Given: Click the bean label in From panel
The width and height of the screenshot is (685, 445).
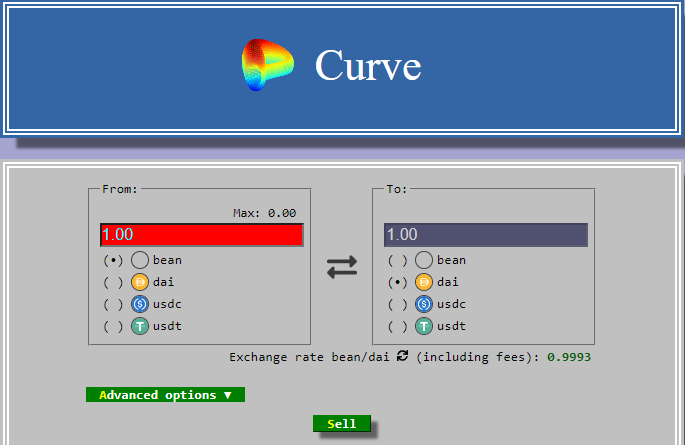Looking at the screenshot, I should [x=167, y=260].
